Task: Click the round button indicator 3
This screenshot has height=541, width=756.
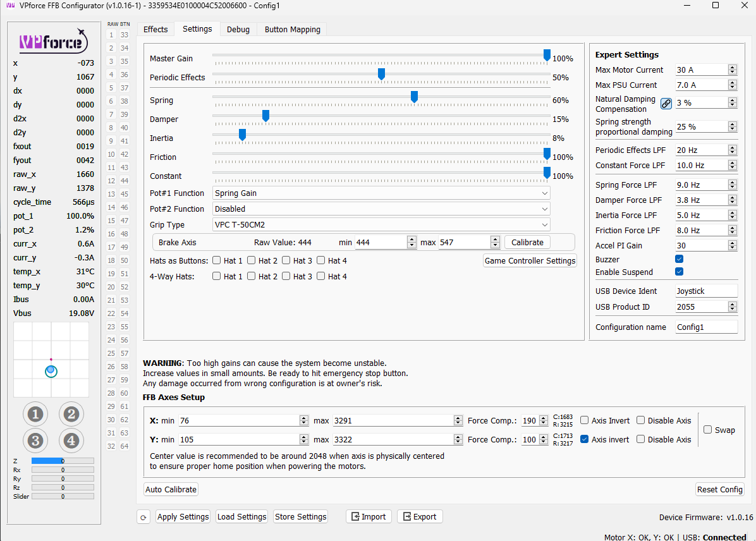Action: [35, 441]
